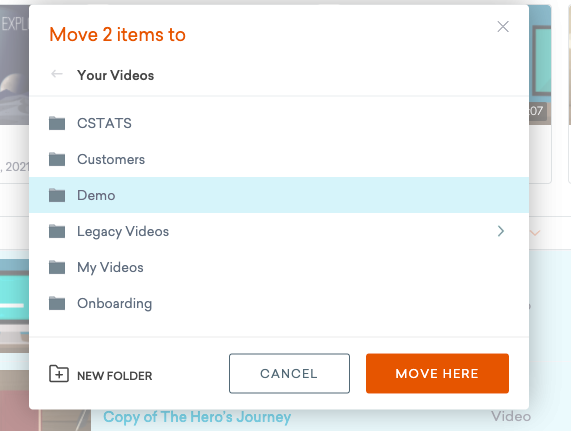
Task: Click the back arrow beside Your Videos
Action: 57,74
